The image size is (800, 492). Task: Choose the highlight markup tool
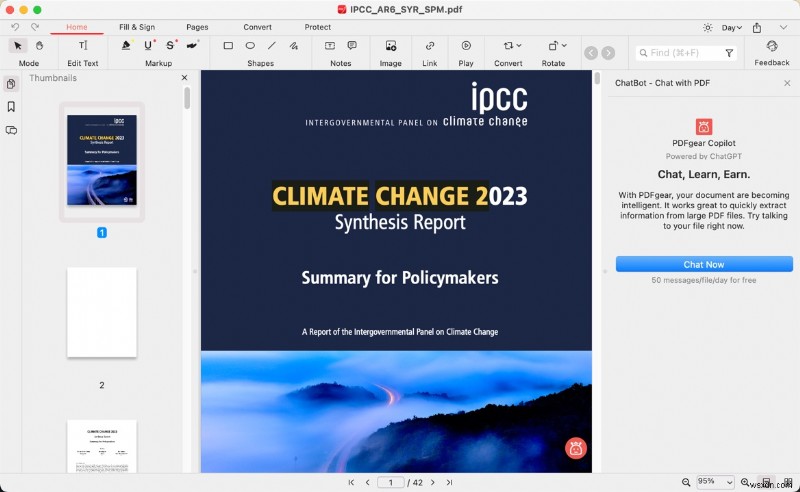(126, 45)
